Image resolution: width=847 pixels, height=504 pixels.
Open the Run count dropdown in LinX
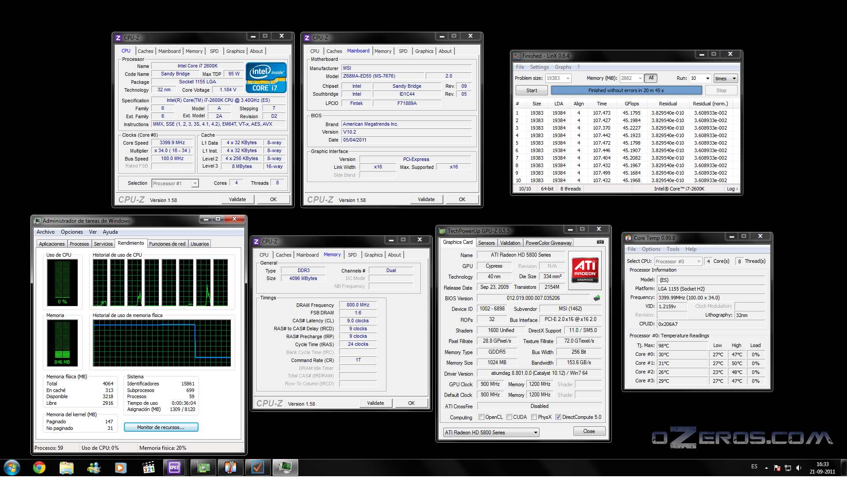(x=708, y=78)
